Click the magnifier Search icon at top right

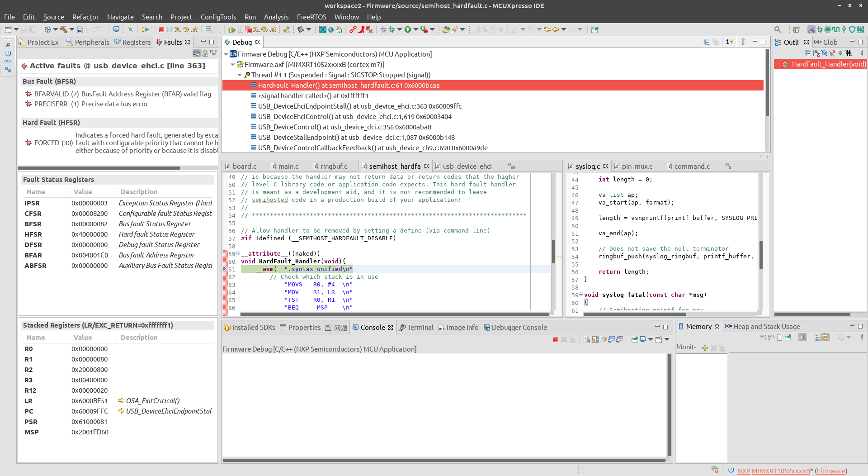click(778, 29)
